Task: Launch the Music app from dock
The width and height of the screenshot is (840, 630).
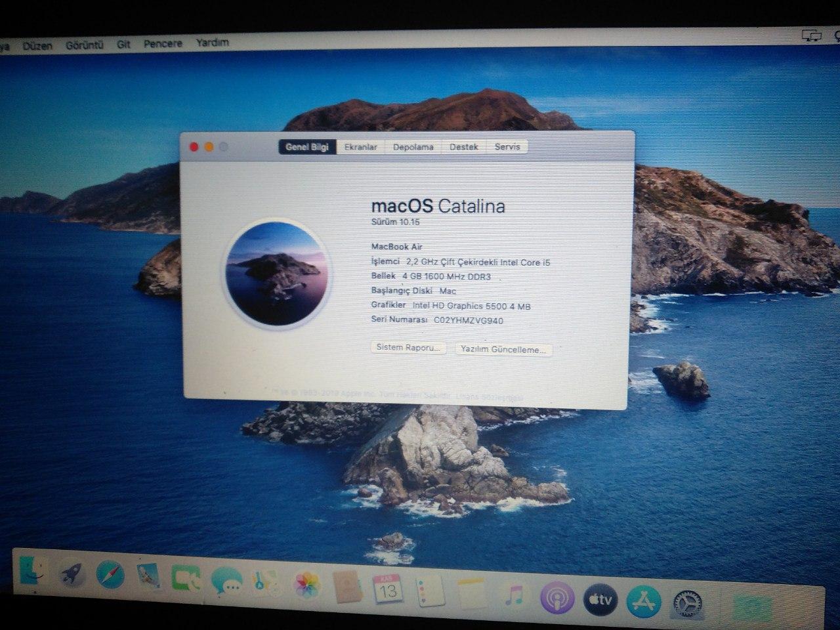Action: (x=514, y=595)
